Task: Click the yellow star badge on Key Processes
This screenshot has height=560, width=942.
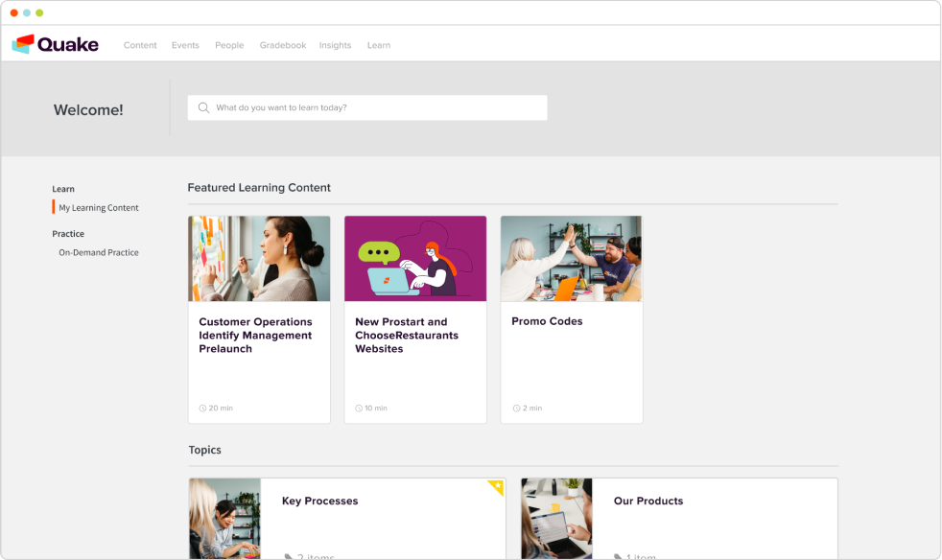Action: tap(496, 487)
